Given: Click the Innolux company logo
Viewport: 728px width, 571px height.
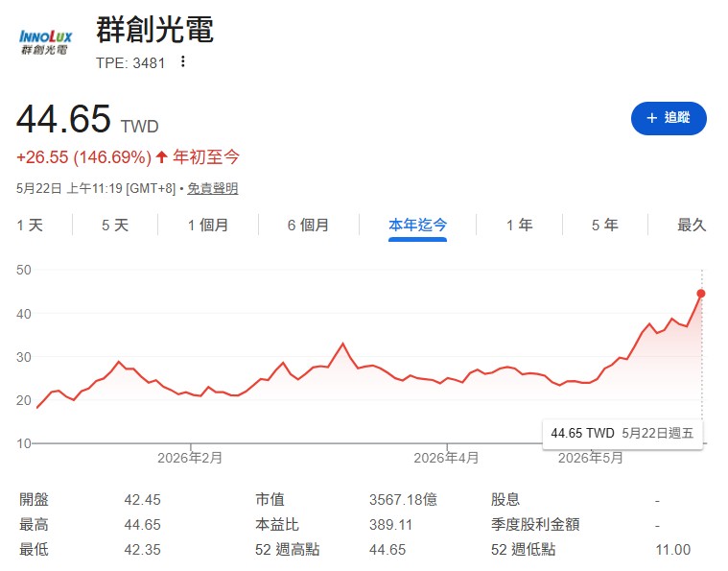Looking at the screenshot, I should (45, 42).
